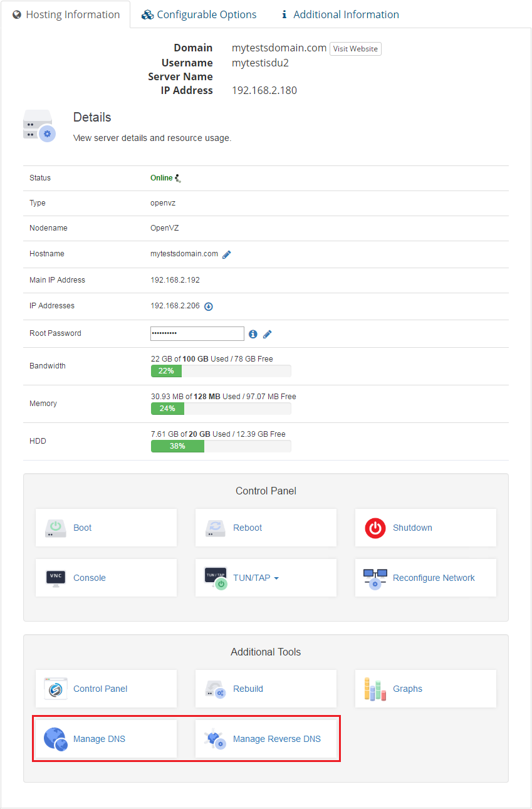Image resolution: width=532 pixels, height=809 pixels.
Task: Click the Details server icon
Action: pyautogui.click(x=39, y=125)
